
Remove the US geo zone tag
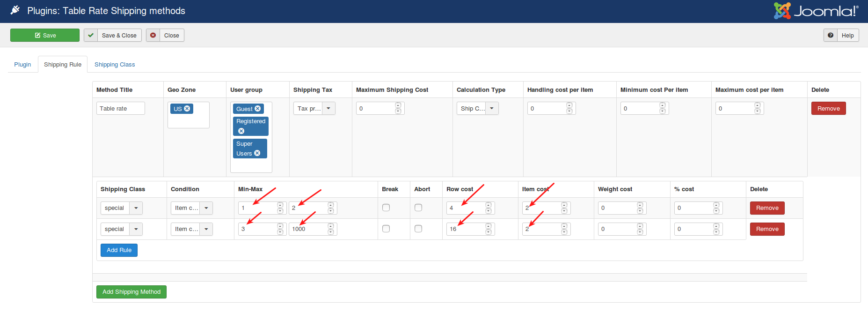187,109
